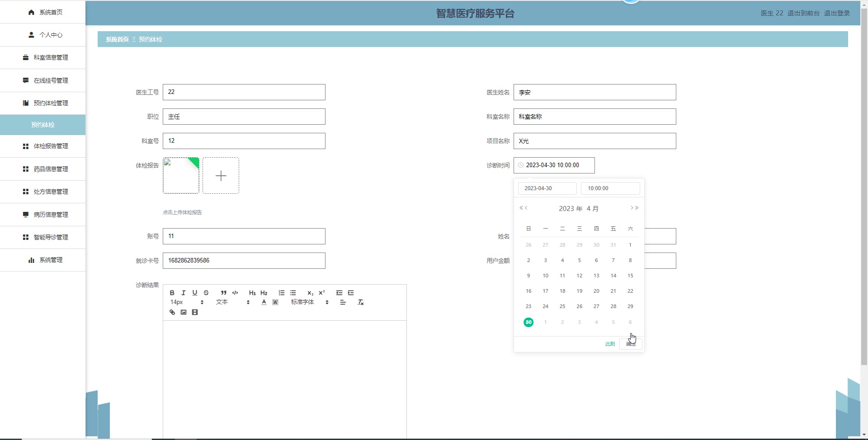Apply italic formatting in diagnosis editor
Image resolution: width=868 pixels, height=440 pixels.
184,293
